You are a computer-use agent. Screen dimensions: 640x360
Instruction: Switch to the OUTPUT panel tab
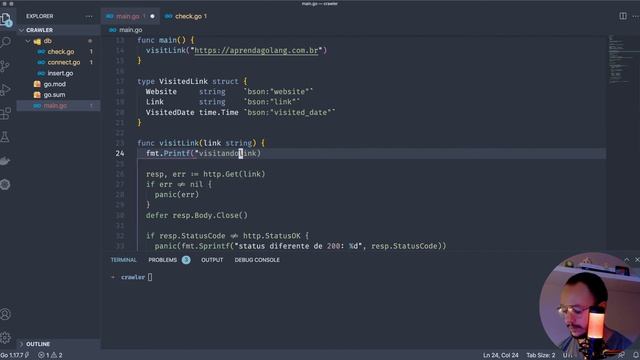click(x=212, y=260)
